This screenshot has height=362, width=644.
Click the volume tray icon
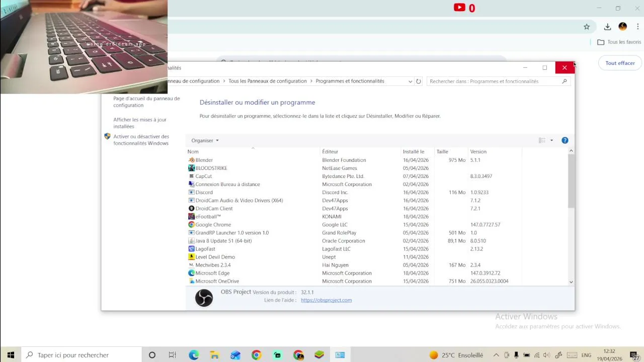547,355
